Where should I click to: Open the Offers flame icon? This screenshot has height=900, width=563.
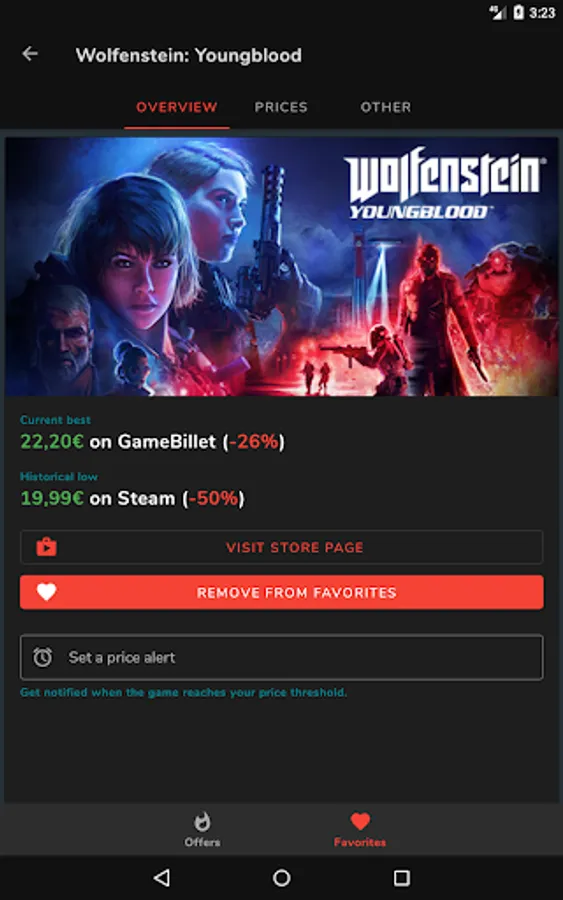[x=202, y=822]
